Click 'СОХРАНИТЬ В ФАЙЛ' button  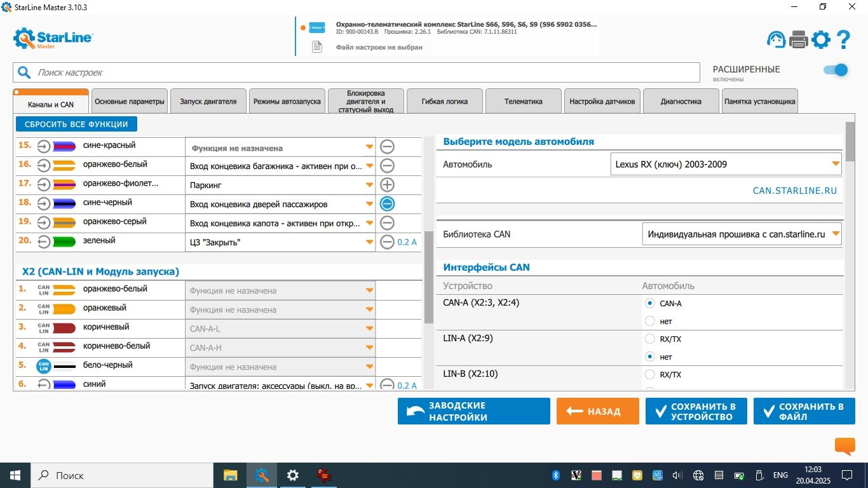[x=804, y=411]
